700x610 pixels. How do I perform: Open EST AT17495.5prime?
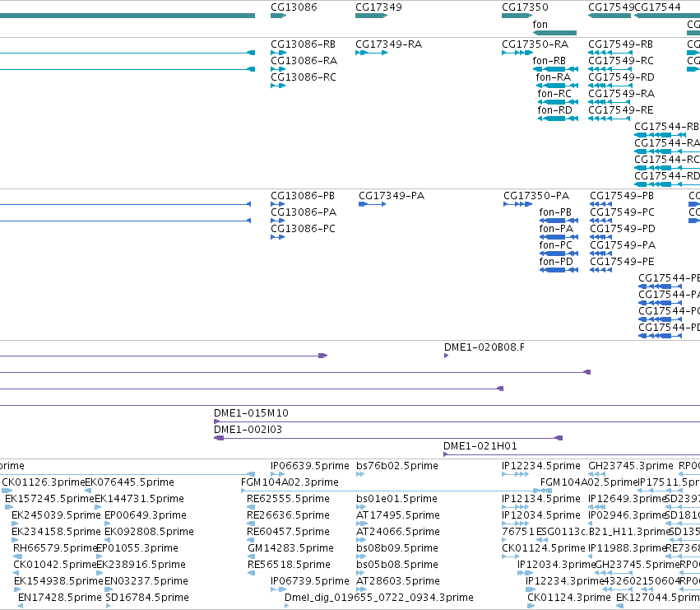tap(398, 515)
